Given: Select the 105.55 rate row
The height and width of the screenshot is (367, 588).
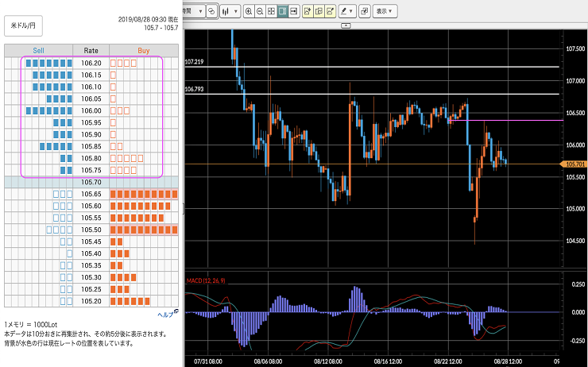Looking at the screenshot, I should point(91,218).
